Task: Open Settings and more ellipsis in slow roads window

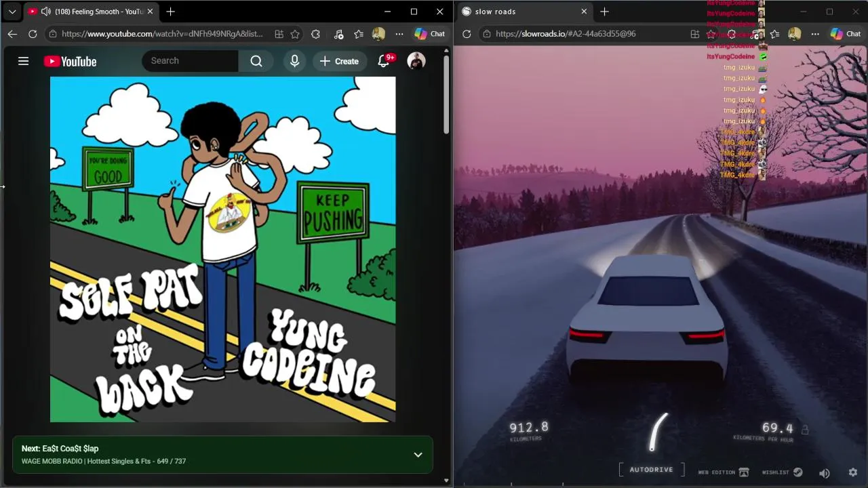Action: tap(815, 34)
